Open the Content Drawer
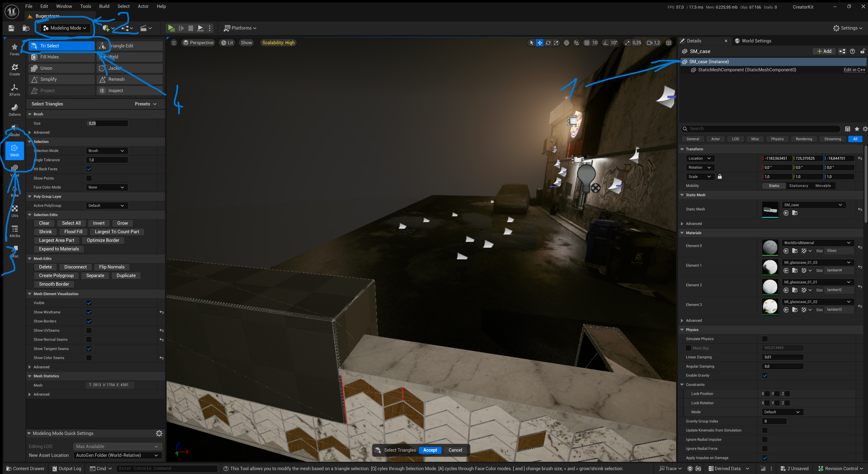This screenshot has width=868, height=474. coord(25,468)
